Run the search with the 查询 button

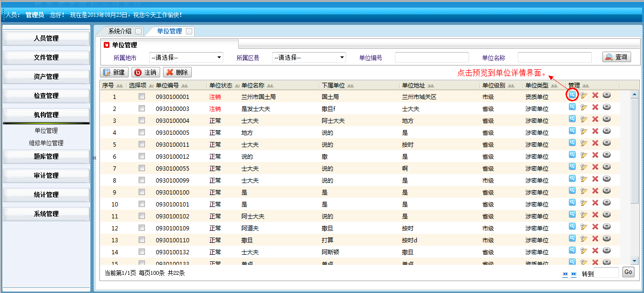pos(617,57)
